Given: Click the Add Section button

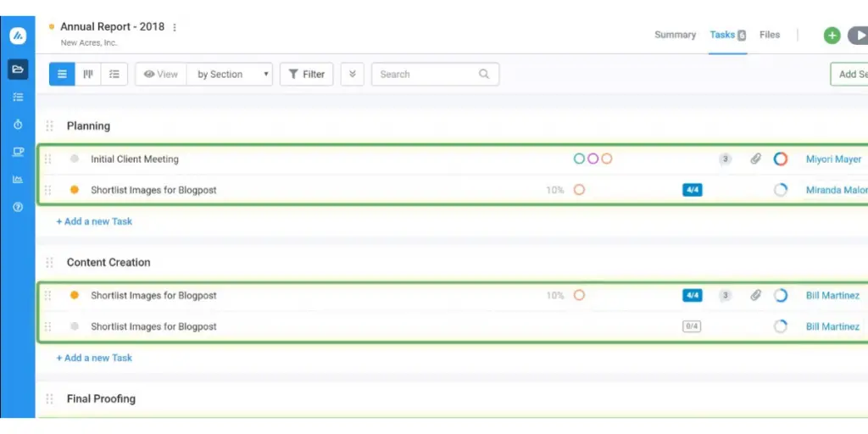Looking at the screenshot, I should (x=849, y=75).
